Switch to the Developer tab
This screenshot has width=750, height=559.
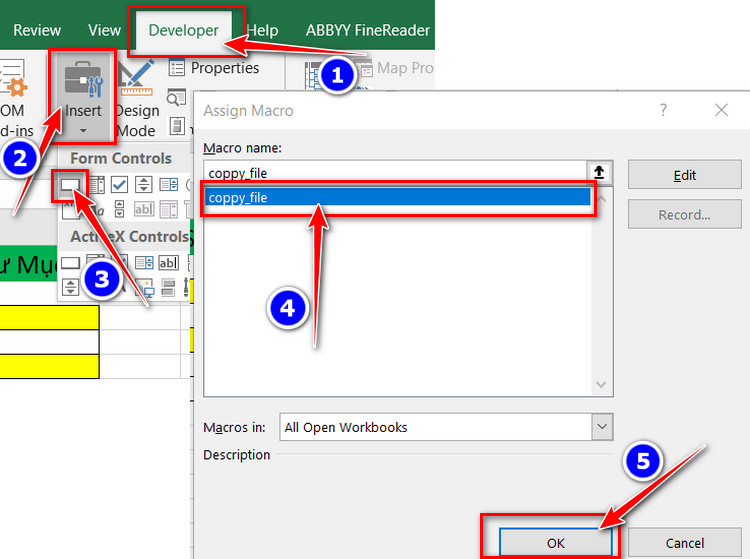(183, 30)
